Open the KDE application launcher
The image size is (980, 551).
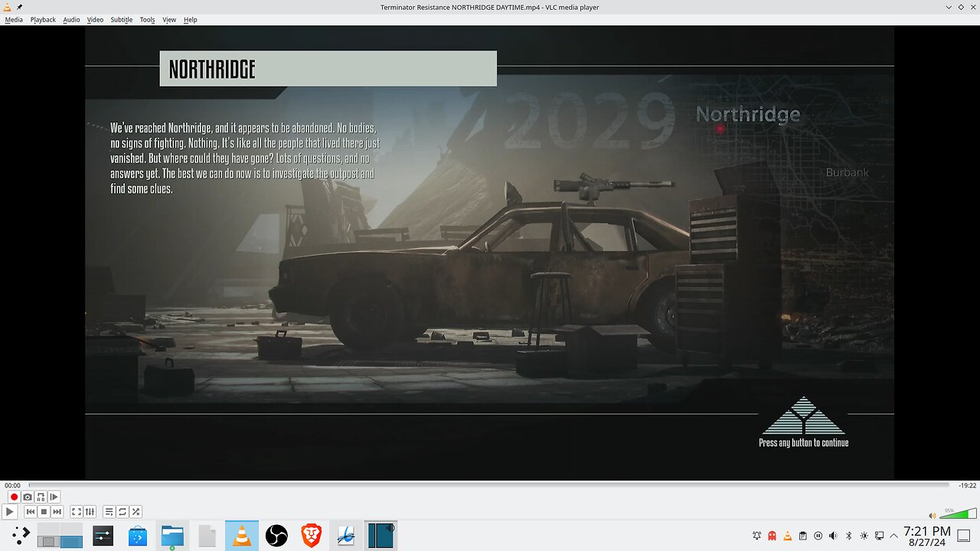[21, 535]
